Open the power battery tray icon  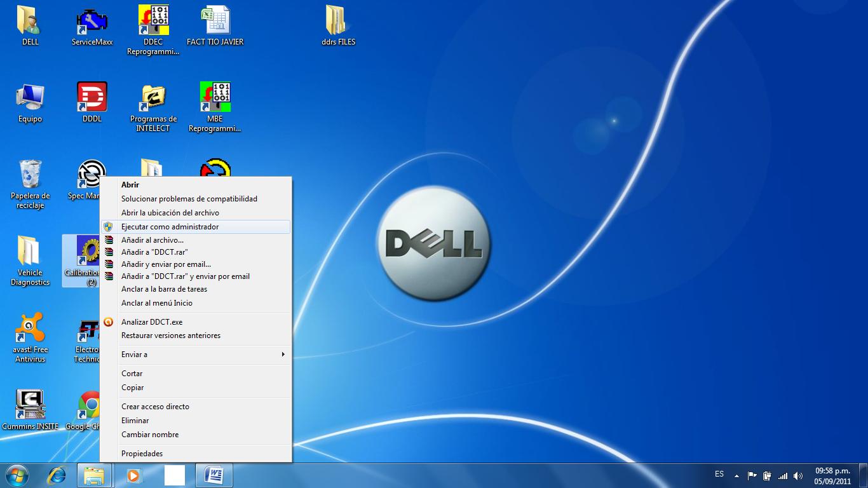pyautogui.click(x=768, y=476)
